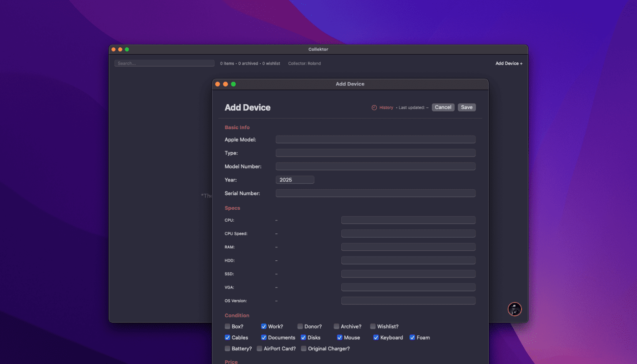The image size is (637, 364).
Task: Select the RAM input field
Action: coord(408,247)
